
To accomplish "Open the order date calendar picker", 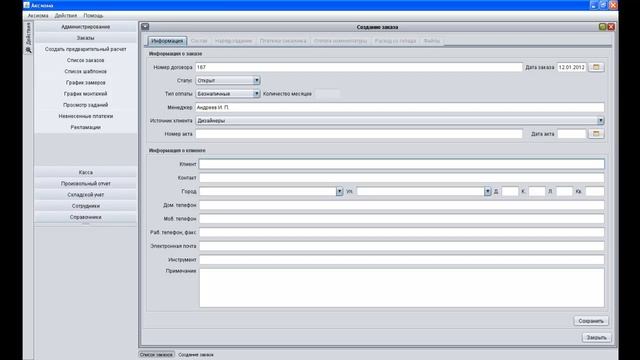I will pos(596,67).
